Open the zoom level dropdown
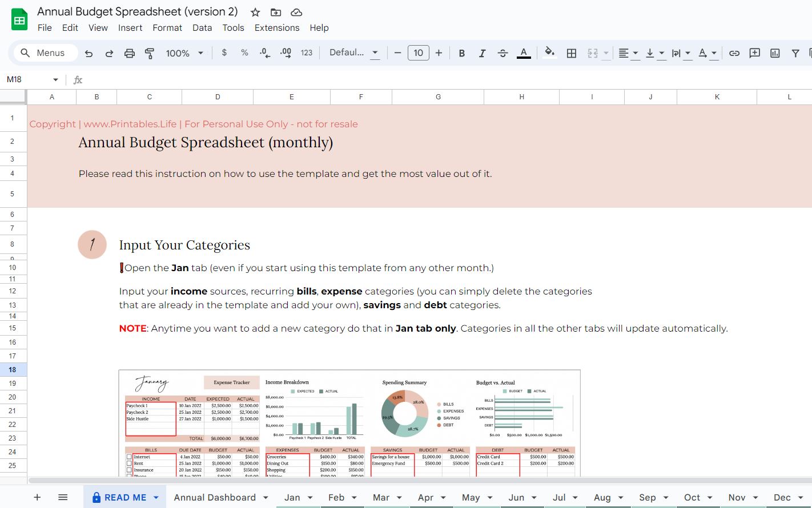The width and height of the screenshot is (812, 508). coord(184,53)
